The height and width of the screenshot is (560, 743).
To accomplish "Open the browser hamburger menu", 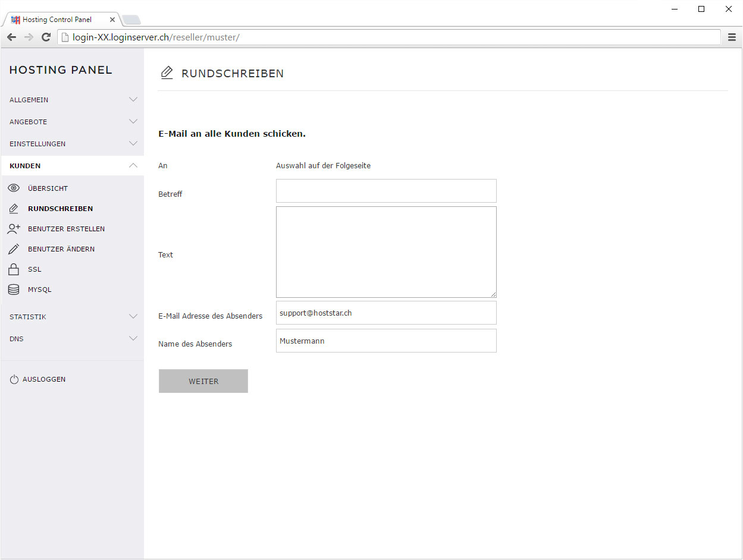I will point(732,37).
